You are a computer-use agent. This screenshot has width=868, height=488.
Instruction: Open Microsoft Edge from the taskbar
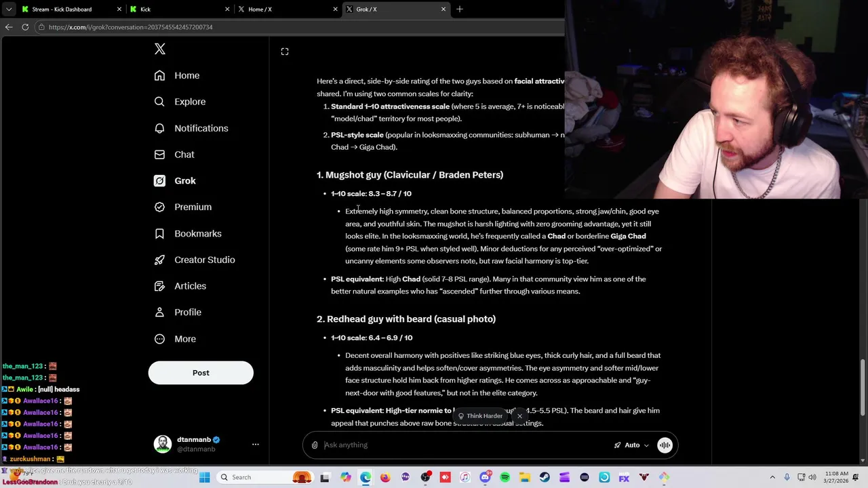[x=366, y=477]
